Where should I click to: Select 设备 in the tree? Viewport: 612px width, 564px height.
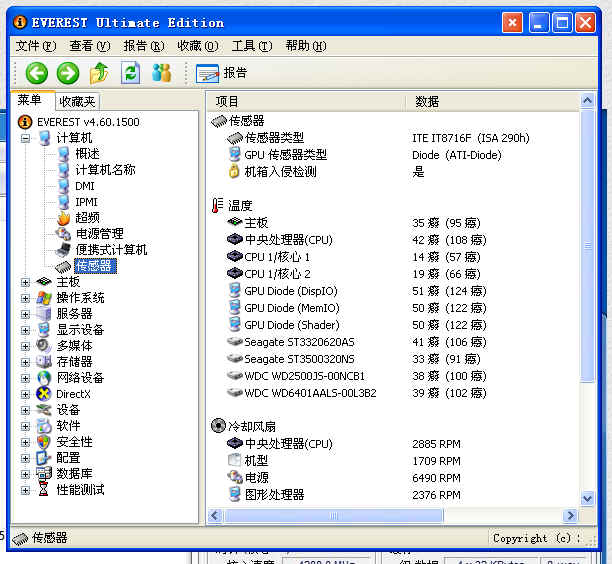pyautogui.click(x=68, y=410)
